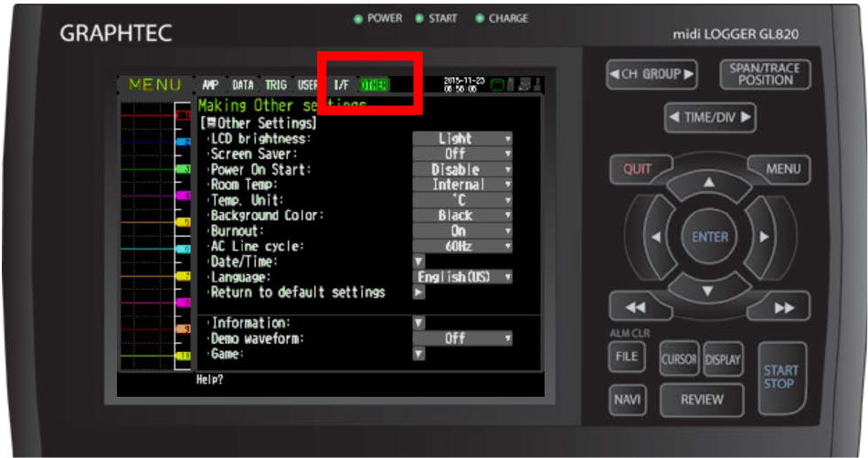The height and width of the screenshot is (458, 868).
Task: Select the blue channel 2 marker
Action: point(184,143)
